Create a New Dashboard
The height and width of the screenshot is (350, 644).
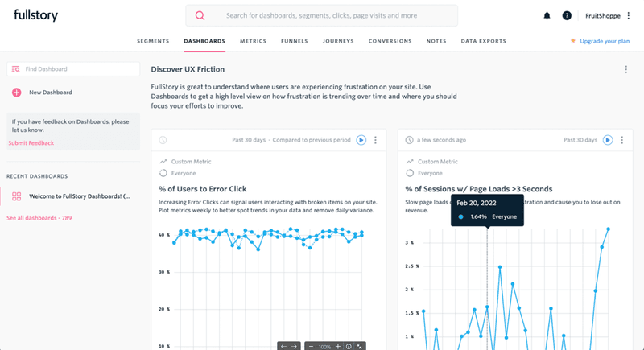[x=51, y=93]
